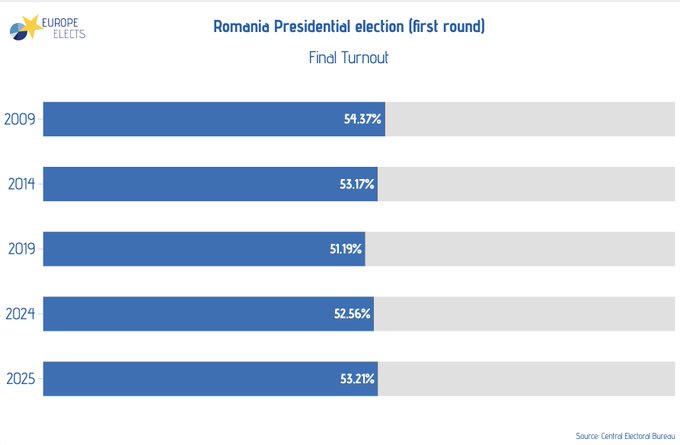680x445 pixels.
Task: Click the Final Turnout subtitle
Action: point(349,58)
